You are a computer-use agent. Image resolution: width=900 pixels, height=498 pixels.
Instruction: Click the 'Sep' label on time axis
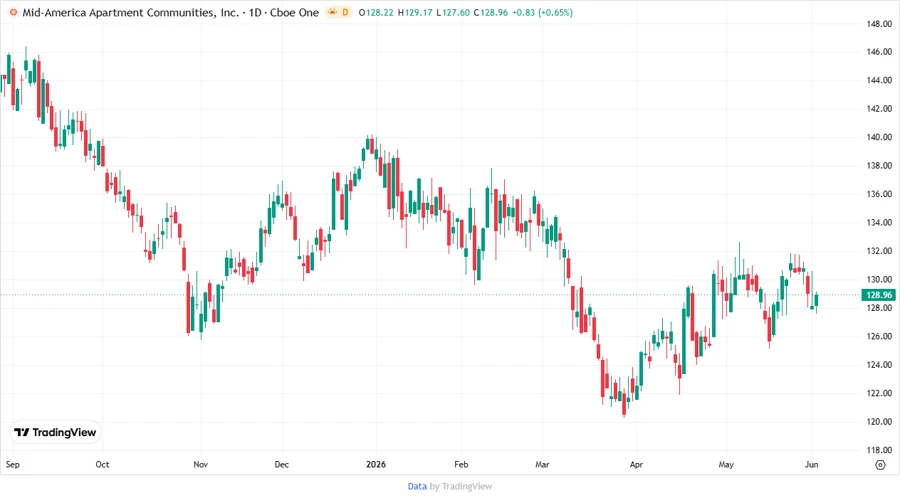point(13,464)
